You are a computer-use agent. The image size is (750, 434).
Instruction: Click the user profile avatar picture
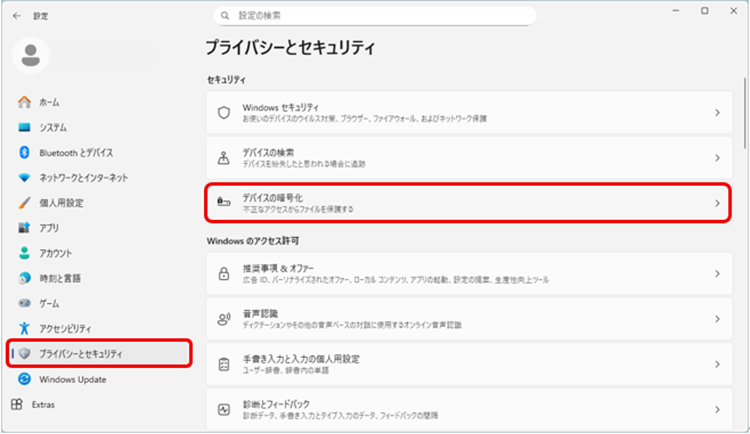point(34,54)
